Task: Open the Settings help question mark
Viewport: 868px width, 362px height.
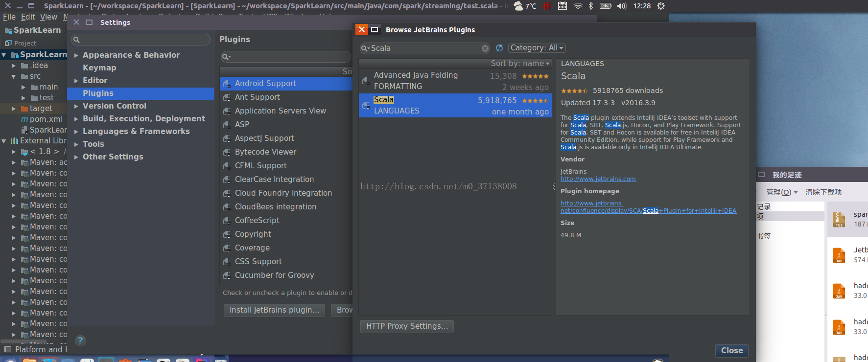Action: click(81, 340)
